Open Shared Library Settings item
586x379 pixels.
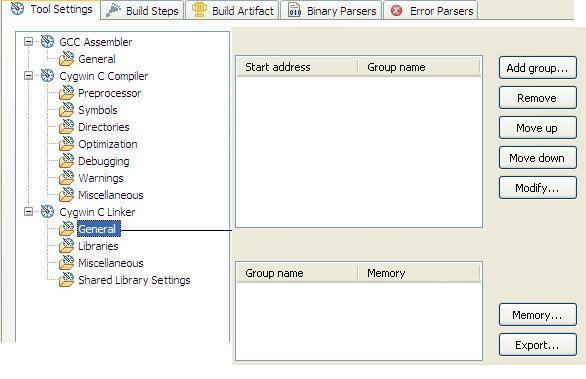134,280
